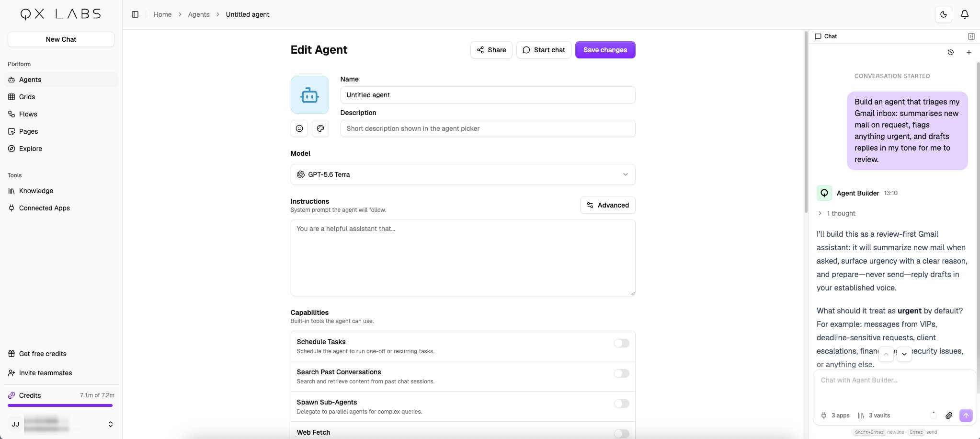Image resolution: width=980 pixels, height=439 pixels.
Task: Click the agent Name input field
Action: click(488, 95)
